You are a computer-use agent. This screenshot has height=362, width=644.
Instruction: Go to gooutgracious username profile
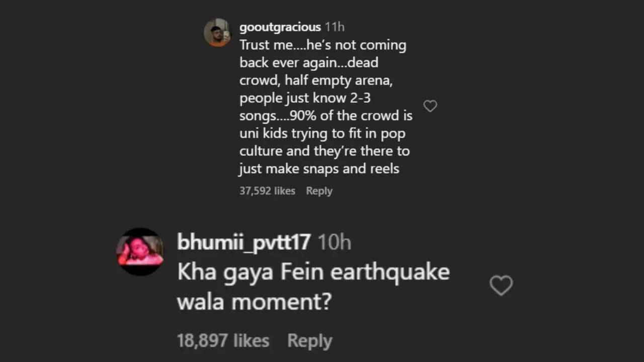pos(280,27)
